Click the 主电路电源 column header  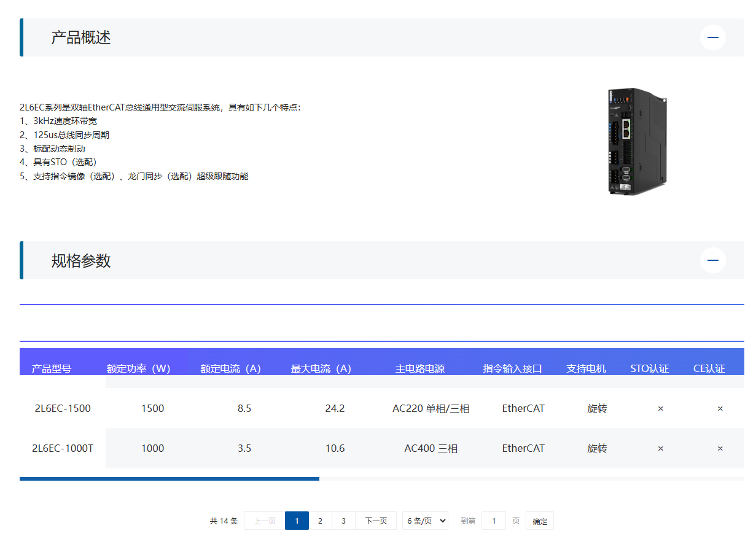pyautogui.click(x=419, y=368)
